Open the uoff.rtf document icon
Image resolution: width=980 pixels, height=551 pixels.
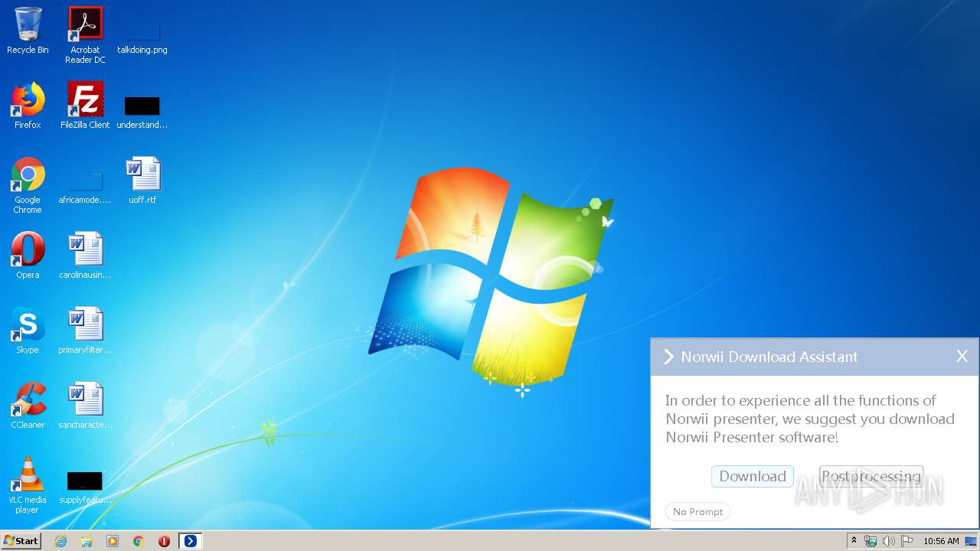pyautogui.click(x=142, y=181)
